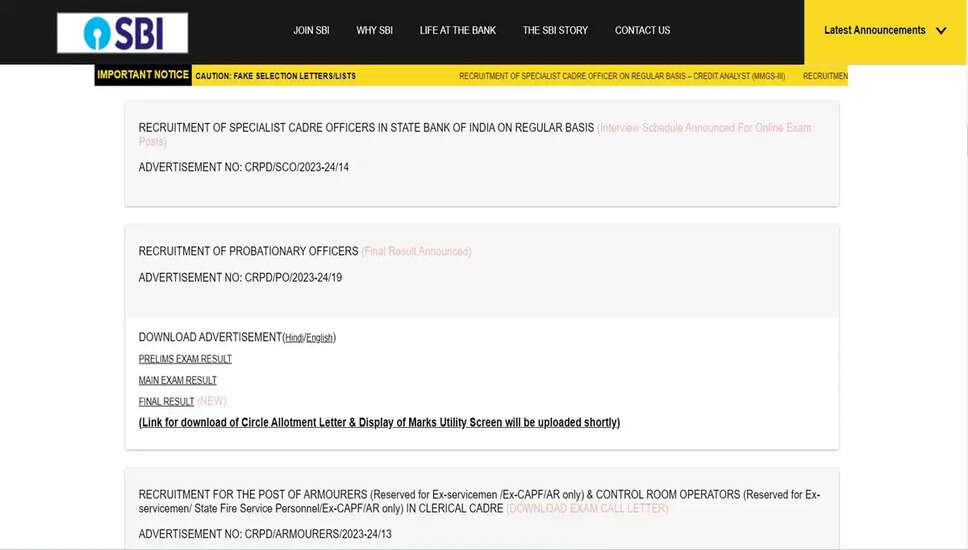968x550 pixels.
Task: Click the Latest Announcements button
Action: pyautogui.click(x=874, y=31)
